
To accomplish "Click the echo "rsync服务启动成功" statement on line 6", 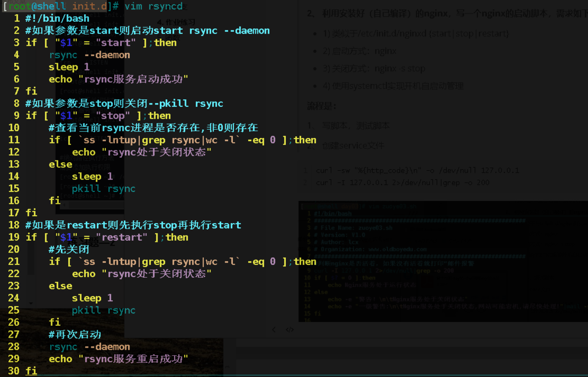I will pyautogui.click(x=118, y=79).
